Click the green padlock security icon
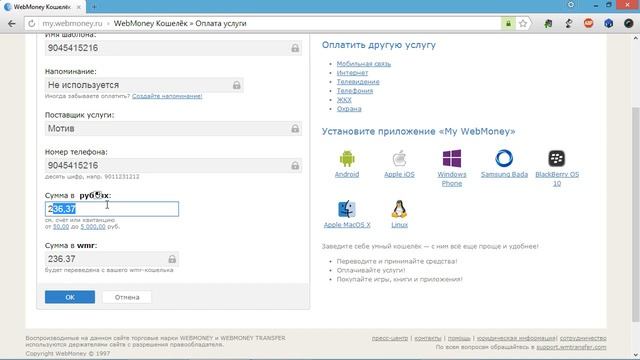This screenshot has height=360, width=640. click(508, 24)
